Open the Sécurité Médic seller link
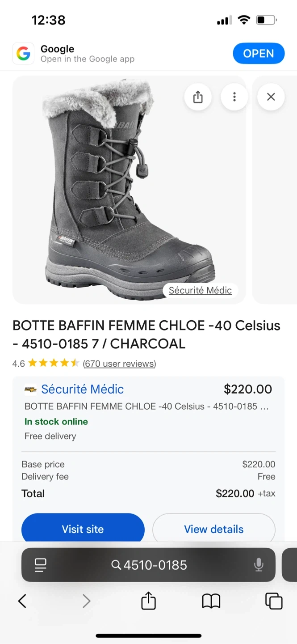 82,389
